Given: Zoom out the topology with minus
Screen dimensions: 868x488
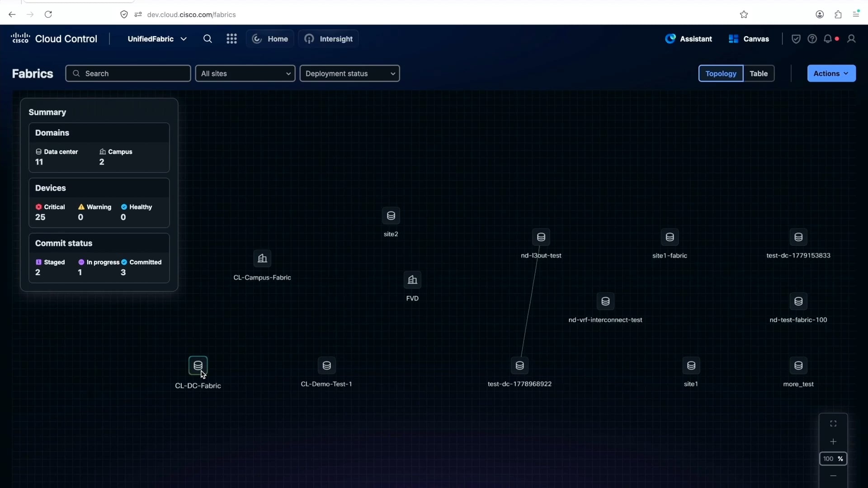Looking at the screenshot, I should tap(833, 476).
